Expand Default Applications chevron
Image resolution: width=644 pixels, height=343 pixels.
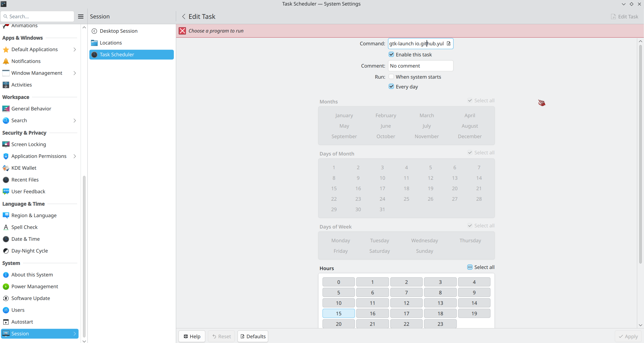click(75, 49)
